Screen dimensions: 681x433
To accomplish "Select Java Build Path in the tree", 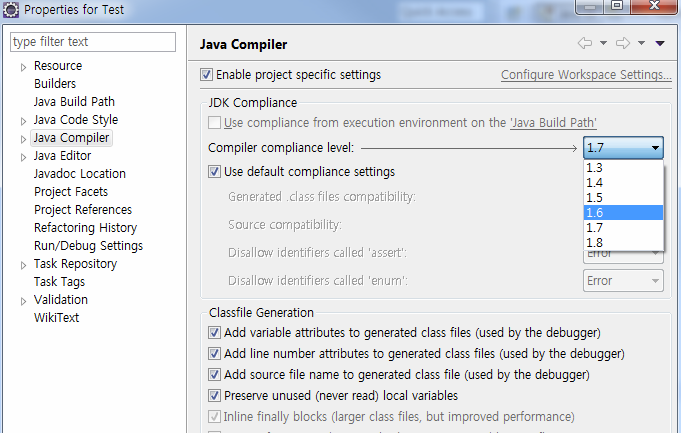I will point(74,102).
